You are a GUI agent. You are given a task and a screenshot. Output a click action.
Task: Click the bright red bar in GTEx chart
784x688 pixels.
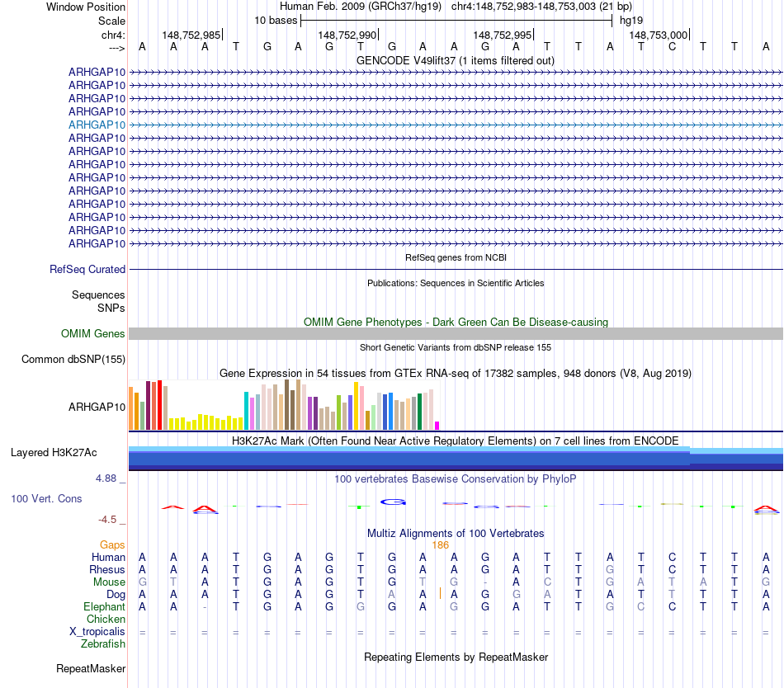(x=159, y=405)
